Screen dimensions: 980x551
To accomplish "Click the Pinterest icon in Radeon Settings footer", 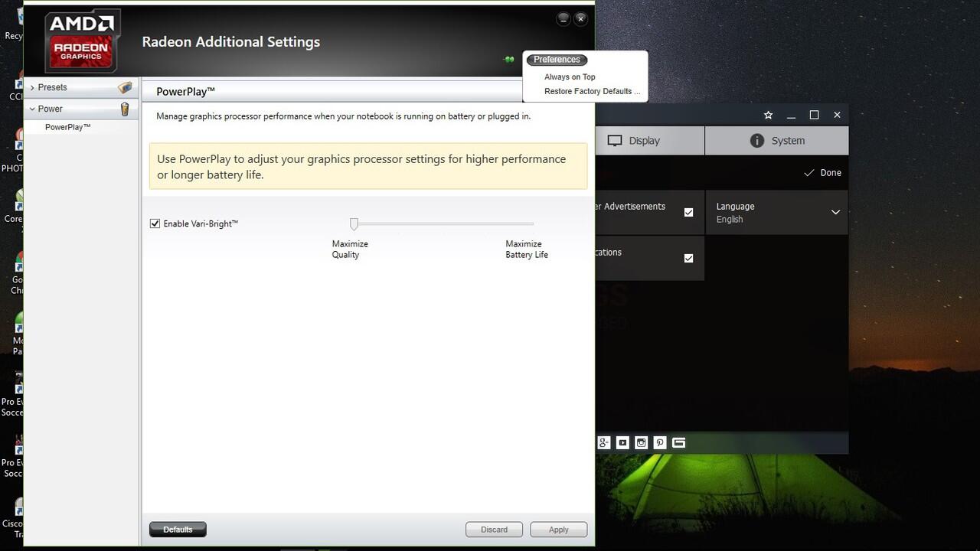I will pyautogui.click(x=660, y=442).
